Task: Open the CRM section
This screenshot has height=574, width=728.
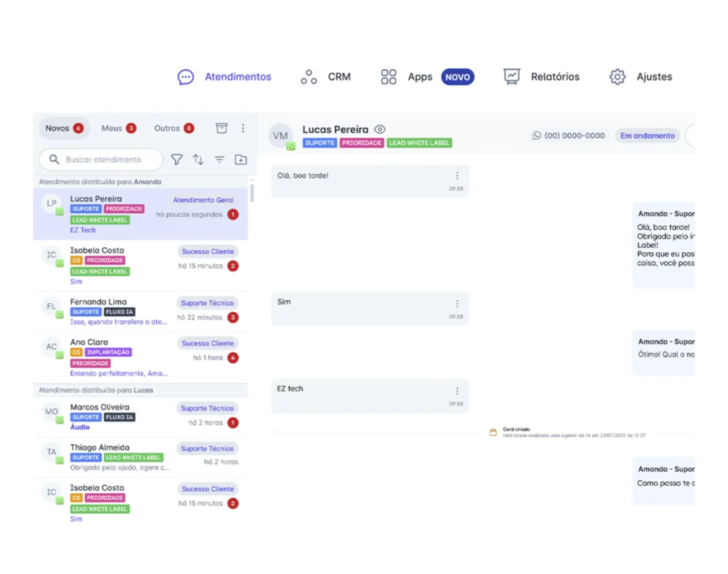Action: tap(326, 77)
